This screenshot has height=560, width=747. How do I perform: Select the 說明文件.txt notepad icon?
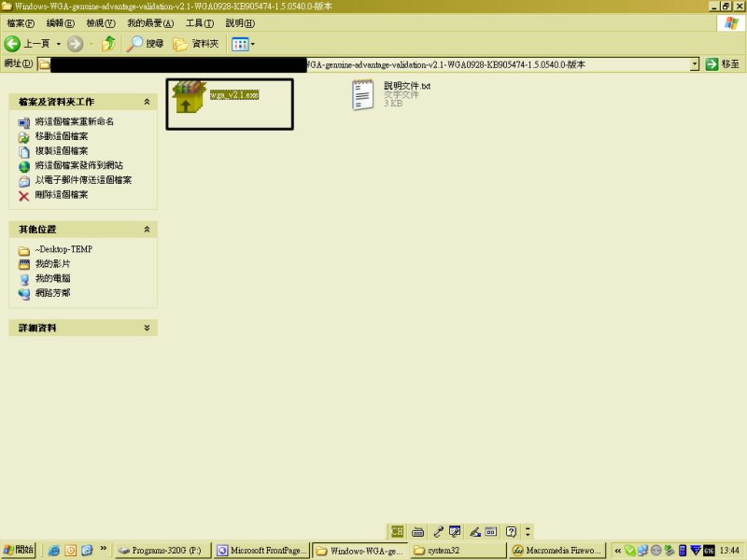click(x=362, y=95)
